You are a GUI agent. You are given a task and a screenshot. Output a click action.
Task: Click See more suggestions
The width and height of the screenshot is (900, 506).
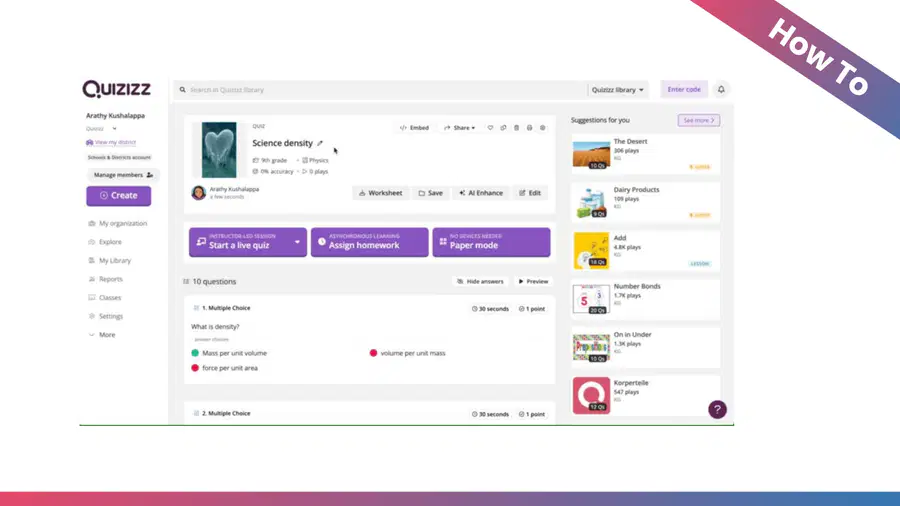[699, 120]
